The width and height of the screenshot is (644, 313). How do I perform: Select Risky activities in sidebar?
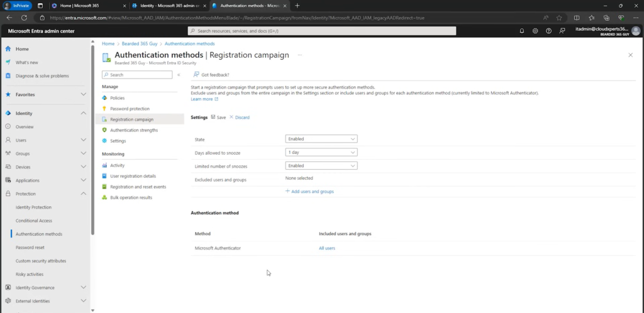[x=30, y=274]
